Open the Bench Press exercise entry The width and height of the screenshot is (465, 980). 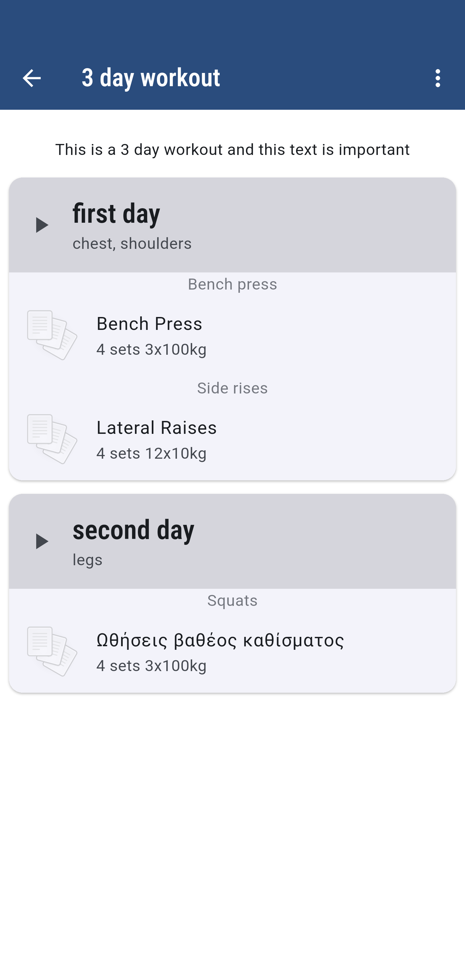click(149, 324)
